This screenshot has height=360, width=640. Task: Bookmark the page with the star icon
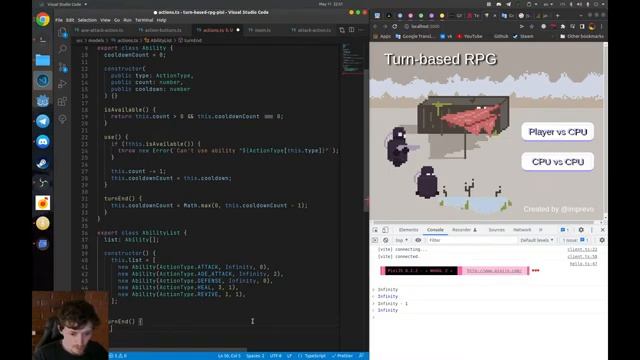[x=531, y=26]
